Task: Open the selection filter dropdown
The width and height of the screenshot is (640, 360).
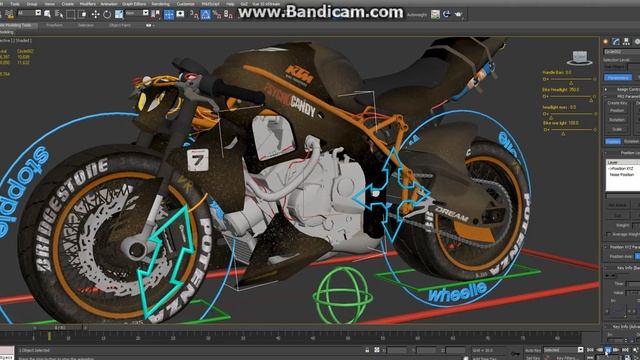Action: coord(29,13)
